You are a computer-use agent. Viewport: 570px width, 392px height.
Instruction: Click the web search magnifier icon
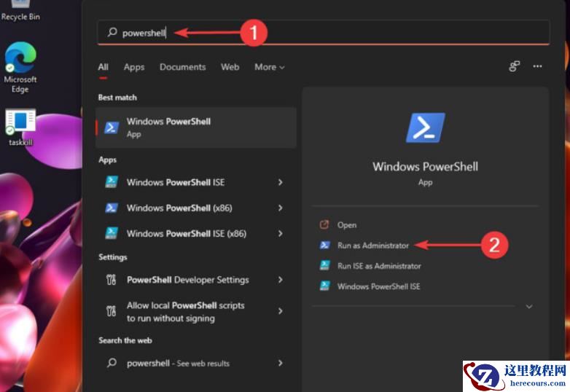(112, 363)
